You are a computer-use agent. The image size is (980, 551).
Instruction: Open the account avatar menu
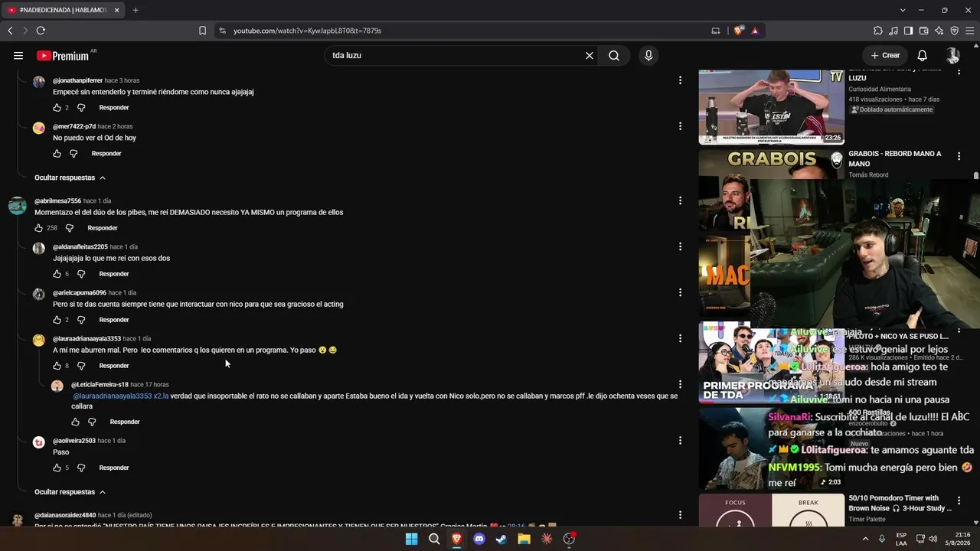click(952, 55)
